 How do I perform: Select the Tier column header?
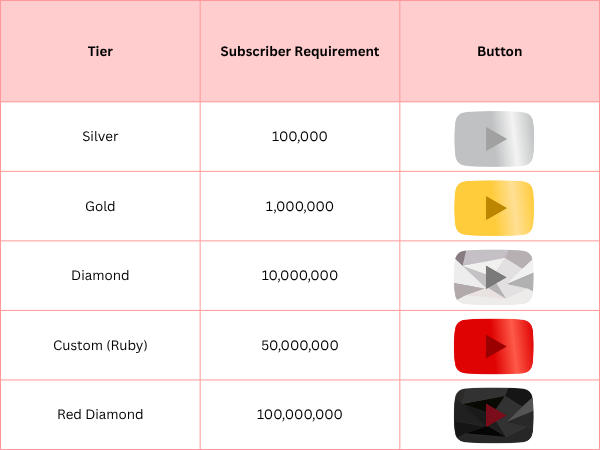(x=100, y=51)
